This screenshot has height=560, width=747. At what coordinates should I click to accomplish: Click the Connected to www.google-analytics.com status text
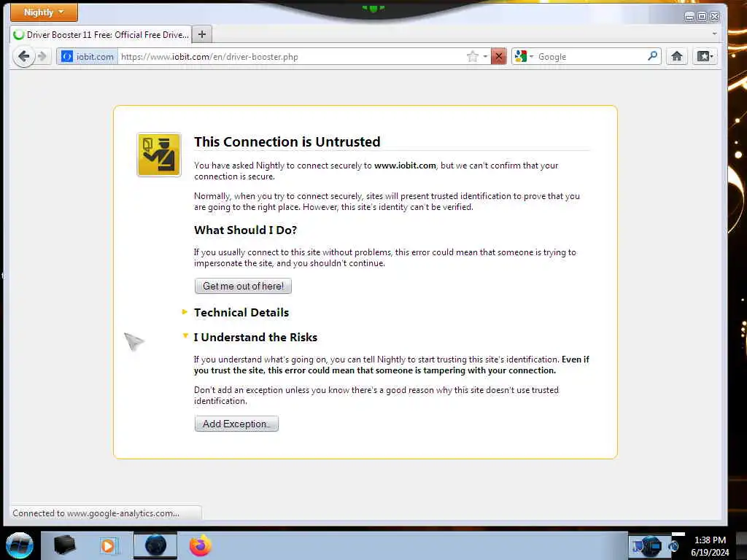(x=96, y=513)
